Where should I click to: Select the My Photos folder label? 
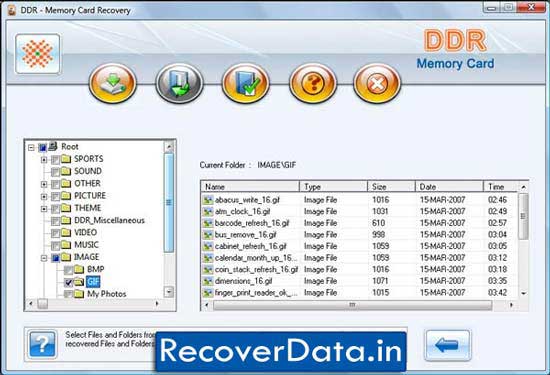pyautogui.click(x=107, y=294)
